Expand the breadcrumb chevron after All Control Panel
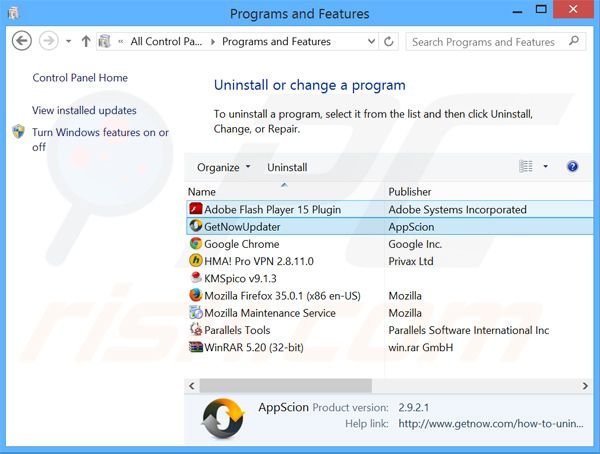Image resolution: width=600 pixels, height=454 pixels. [213, 42]
